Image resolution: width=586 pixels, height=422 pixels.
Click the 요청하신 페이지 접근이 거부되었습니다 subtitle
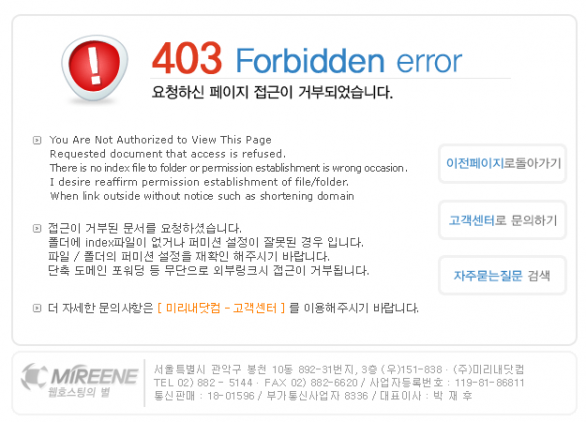pos(272,92)
